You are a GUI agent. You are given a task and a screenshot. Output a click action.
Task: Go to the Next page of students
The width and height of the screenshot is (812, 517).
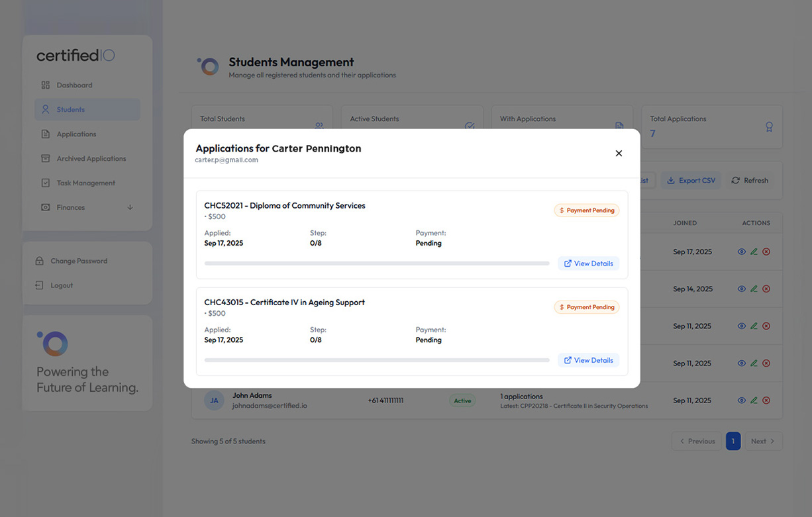(x=762, y=442)
